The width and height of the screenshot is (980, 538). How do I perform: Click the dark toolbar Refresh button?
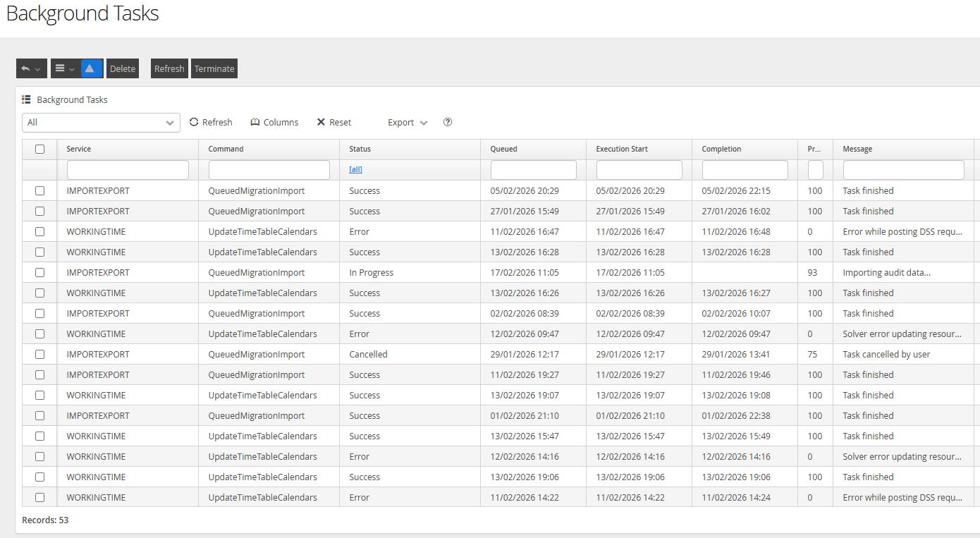click(x=169, y=68)
